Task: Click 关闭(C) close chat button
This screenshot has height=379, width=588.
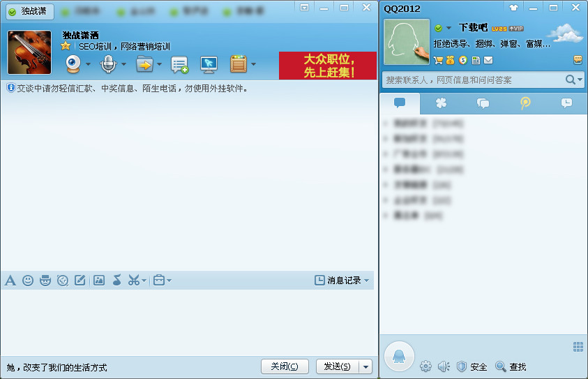Action: [x=285, y=366]
